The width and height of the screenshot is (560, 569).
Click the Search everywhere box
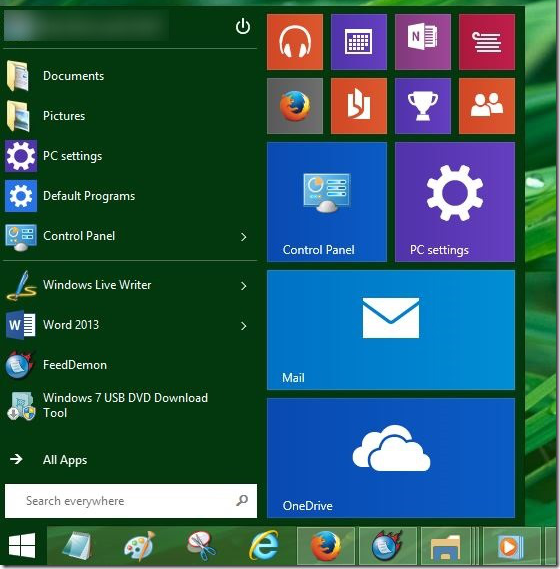click(x=131, y=501)
